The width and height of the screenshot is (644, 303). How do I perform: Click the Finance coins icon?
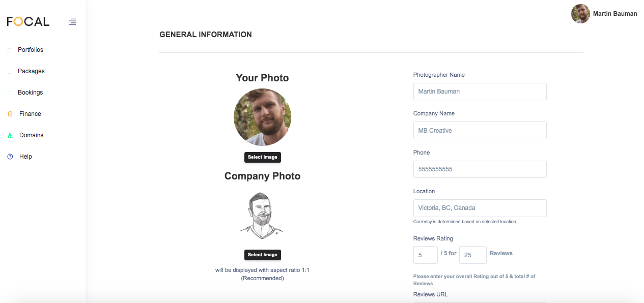click(10, 114)
